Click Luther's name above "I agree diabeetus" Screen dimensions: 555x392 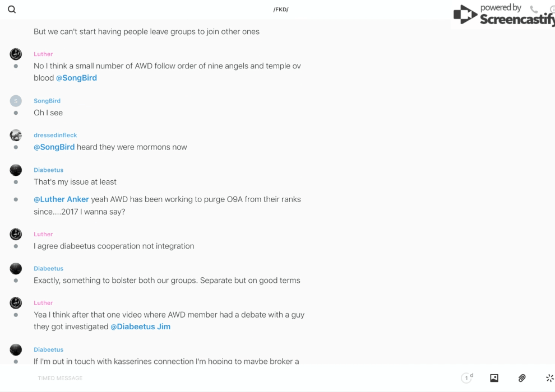(x=43, y=234)
